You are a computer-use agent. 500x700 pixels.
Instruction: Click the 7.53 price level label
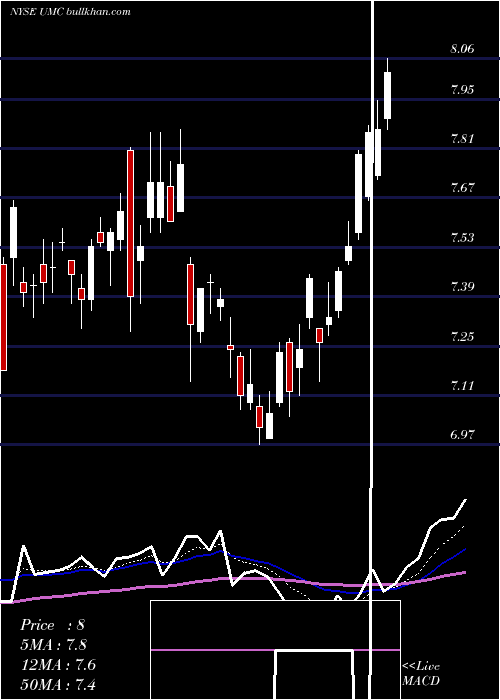pyautogui.click(x=462, y=237)
